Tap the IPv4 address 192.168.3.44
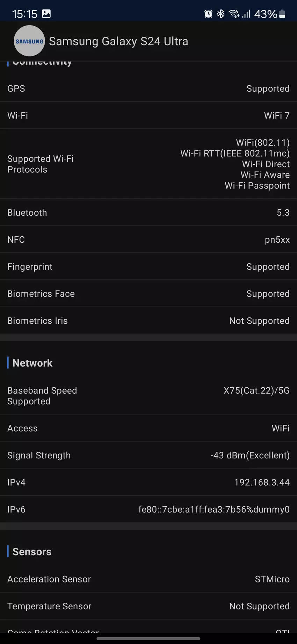Screen dimensions: 297x644 262,482
